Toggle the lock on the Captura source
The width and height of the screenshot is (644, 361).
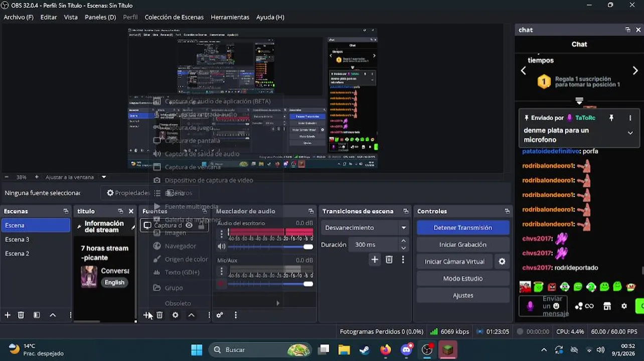click(x=202, y=225)
